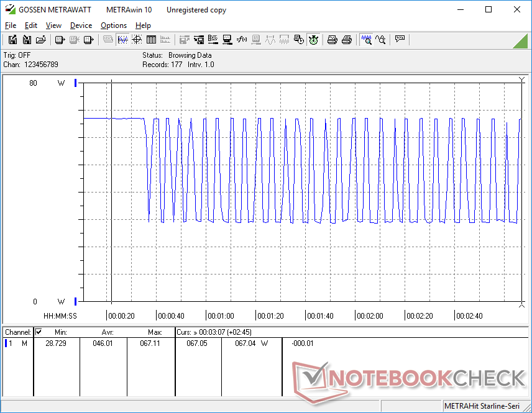
Task: Click the Avr value 046.01
Action: [x=103, y=343]
